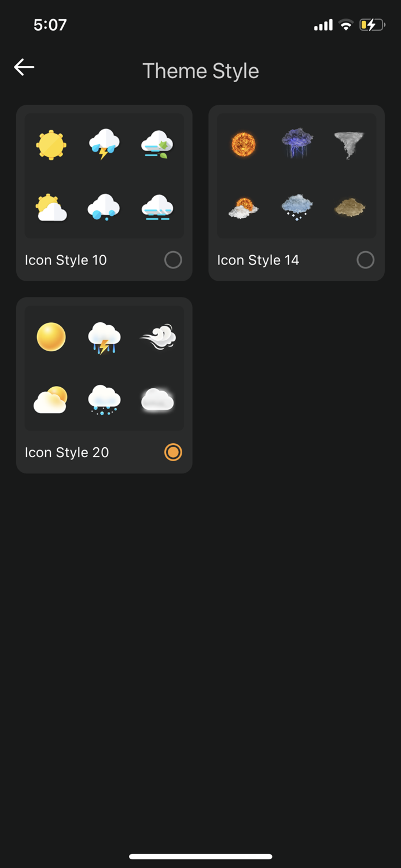Tap the back arrow to leave Theme Style
401x868 pixels.
(x=24, y=67)
